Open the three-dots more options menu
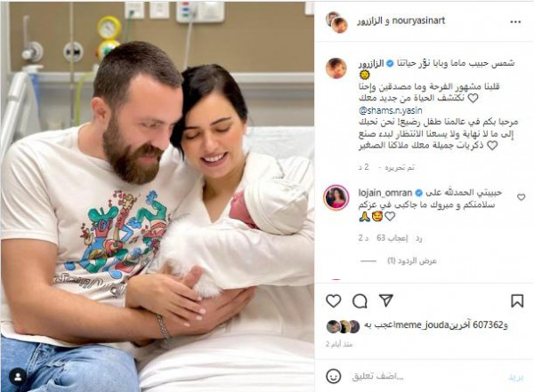This screenshot has width=534, height=392. (x=515, y=21)
